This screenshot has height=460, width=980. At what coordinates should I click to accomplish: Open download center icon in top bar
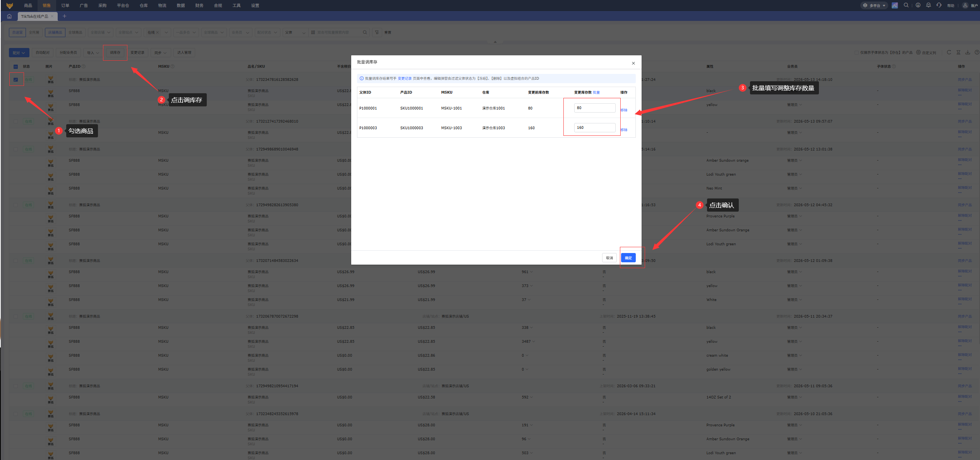coord(918,5)
